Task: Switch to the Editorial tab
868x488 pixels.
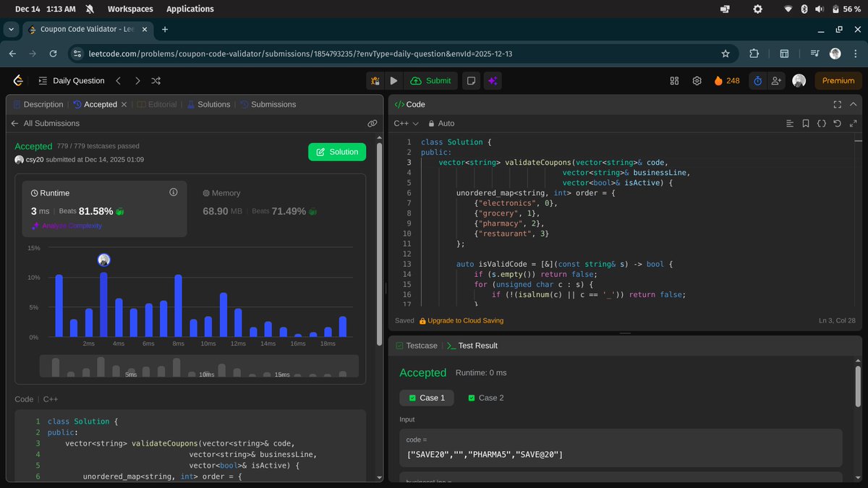Action: tap(157, 104)
